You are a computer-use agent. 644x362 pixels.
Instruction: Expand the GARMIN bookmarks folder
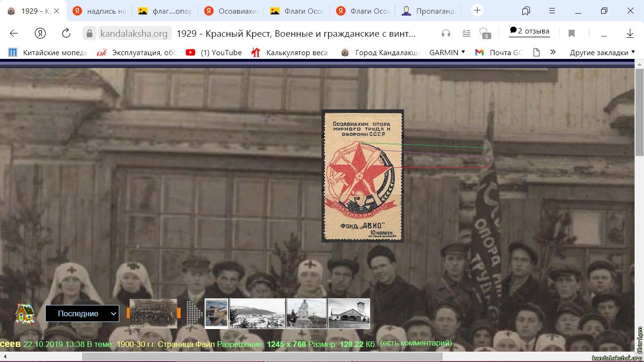[x=447, y=52]
